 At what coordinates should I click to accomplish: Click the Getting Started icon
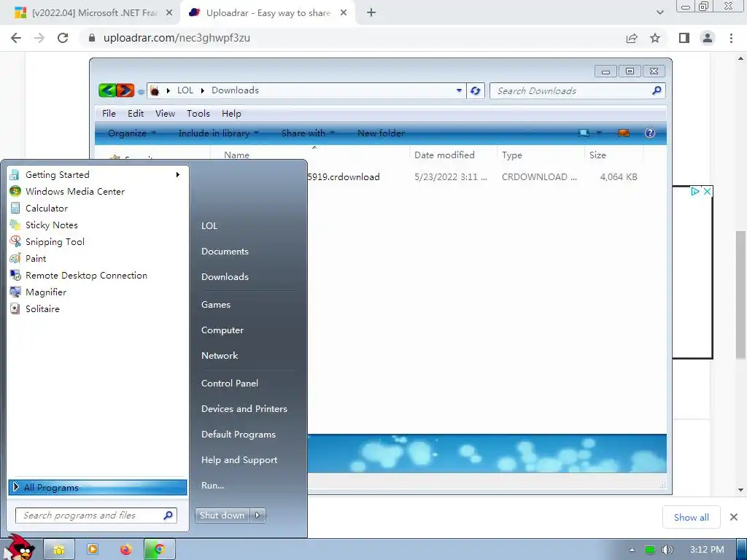click(15, 174)
